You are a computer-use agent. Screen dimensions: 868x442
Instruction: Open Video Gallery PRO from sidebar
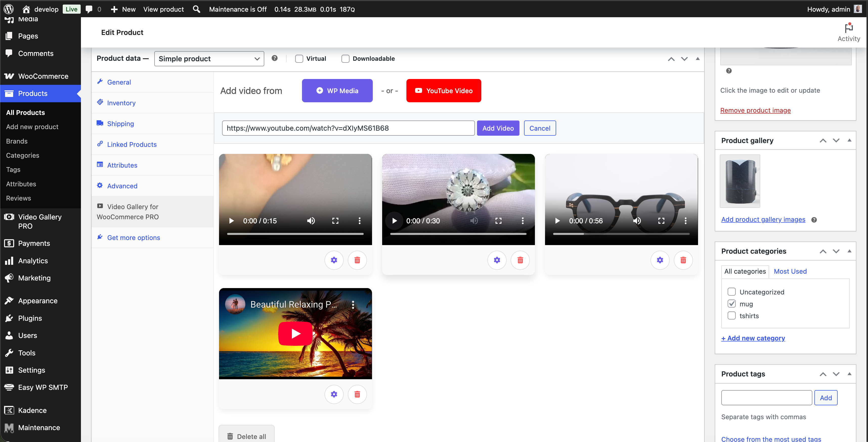[x=40, y=222]
